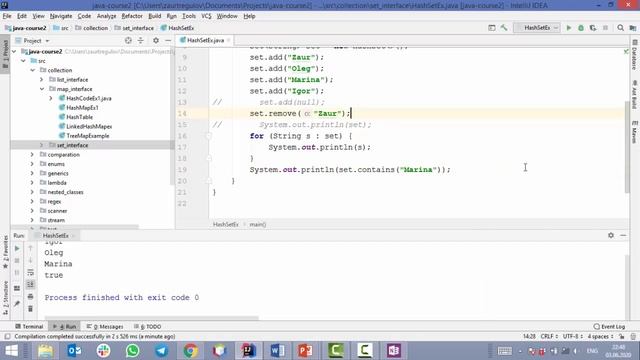Open the Project view selector dropdown

click(32, 40)
